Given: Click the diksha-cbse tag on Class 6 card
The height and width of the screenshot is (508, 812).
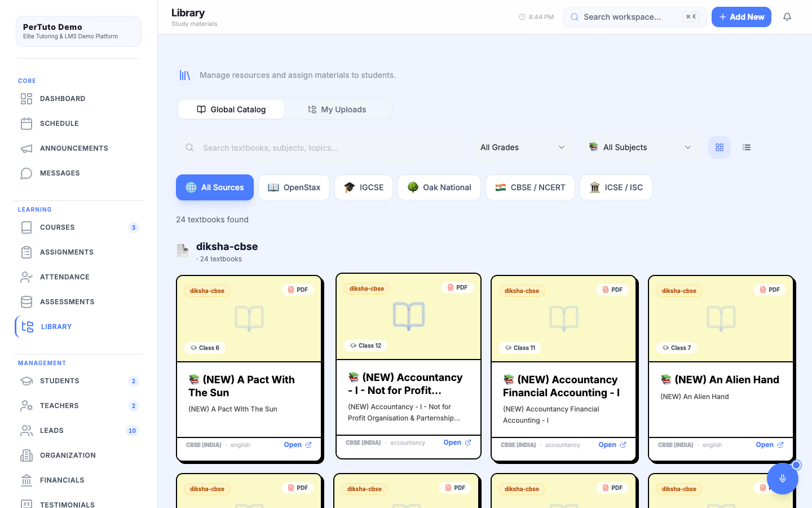Looking at the screenshot, I should click(207, 291).
